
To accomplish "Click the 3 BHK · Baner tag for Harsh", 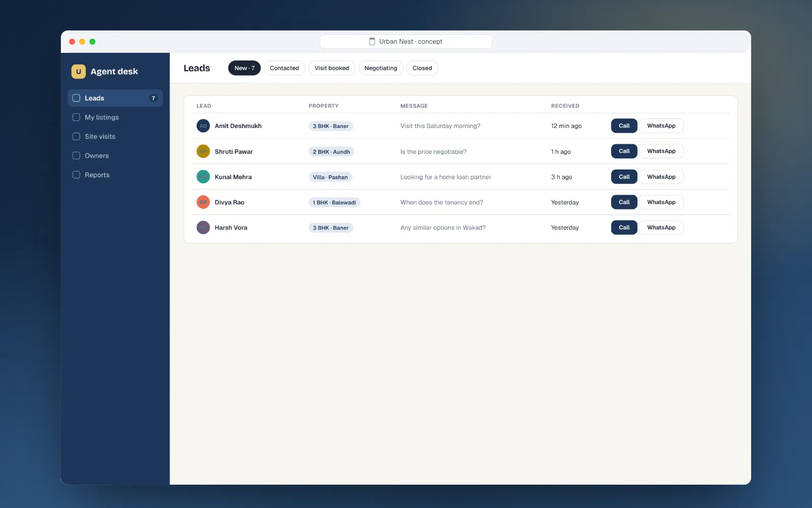I will point(331,228).
